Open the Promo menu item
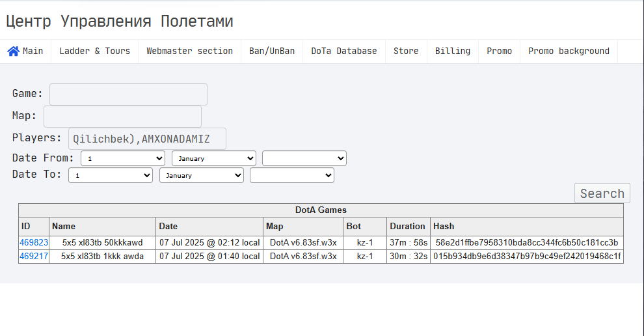The height and width of the screenshot is (336, 644). (x=499, y=51)
